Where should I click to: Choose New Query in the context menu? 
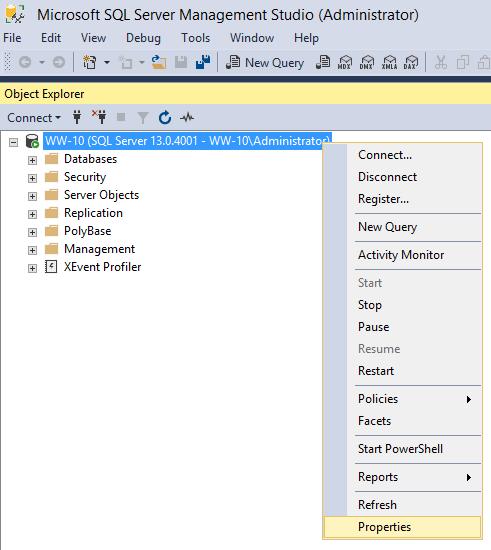[402, 227]
